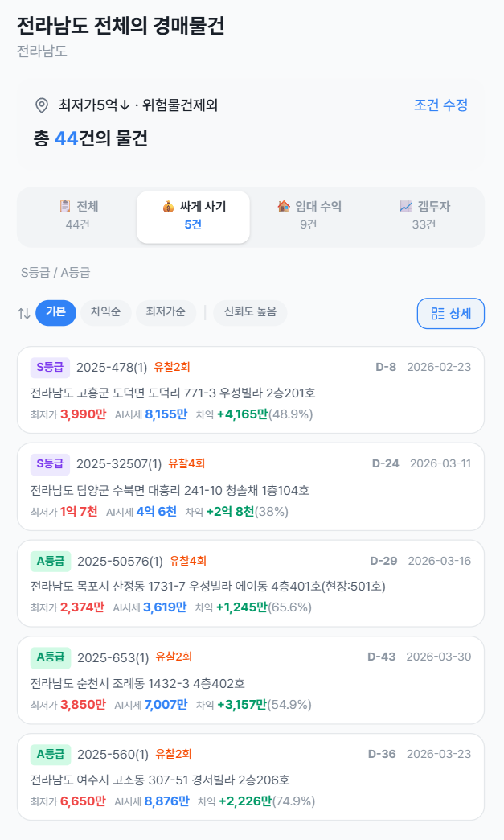The width and height of the screenshot is (504, 840).
Task: Click the sort arrows icon
Action: pos(23,313)
